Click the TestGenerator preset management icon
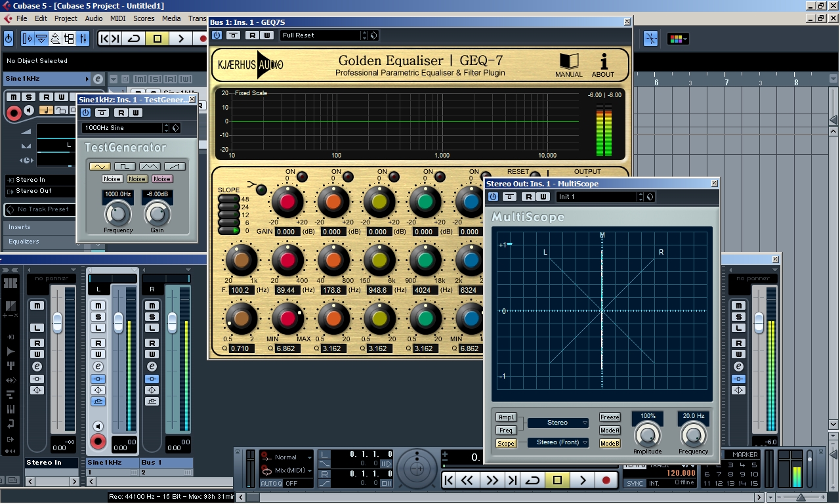840x504 pixels. [x=176, y=128]
